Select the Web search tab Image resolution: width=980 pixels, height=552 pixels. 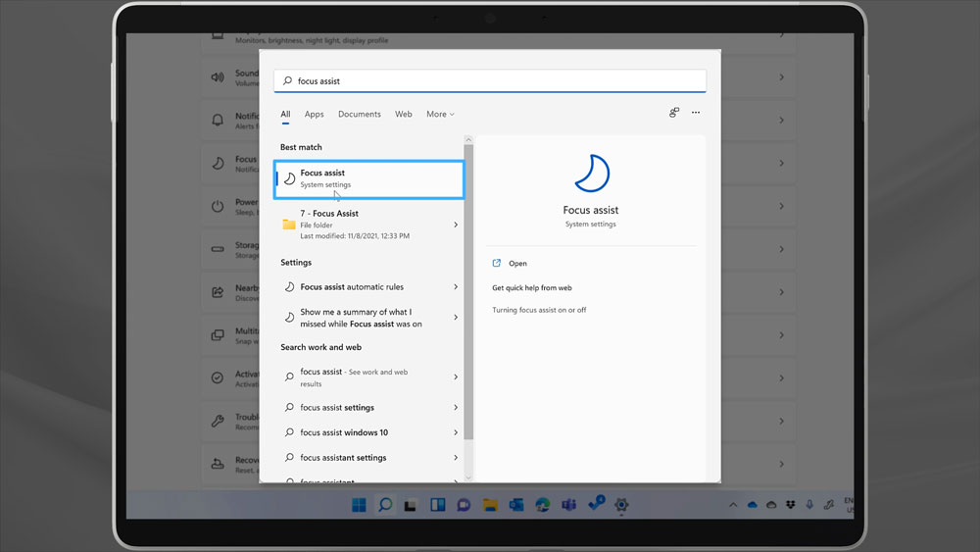tap(403, 115)
